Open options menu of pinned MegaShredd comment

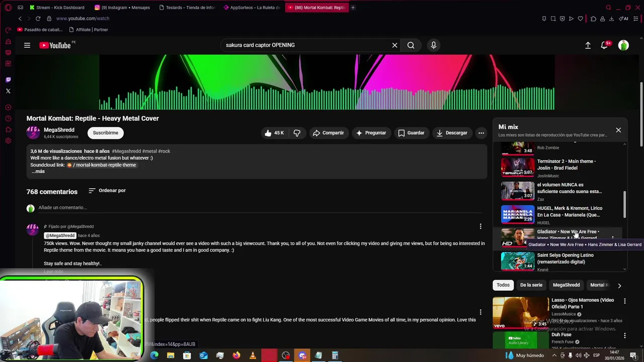480,226
